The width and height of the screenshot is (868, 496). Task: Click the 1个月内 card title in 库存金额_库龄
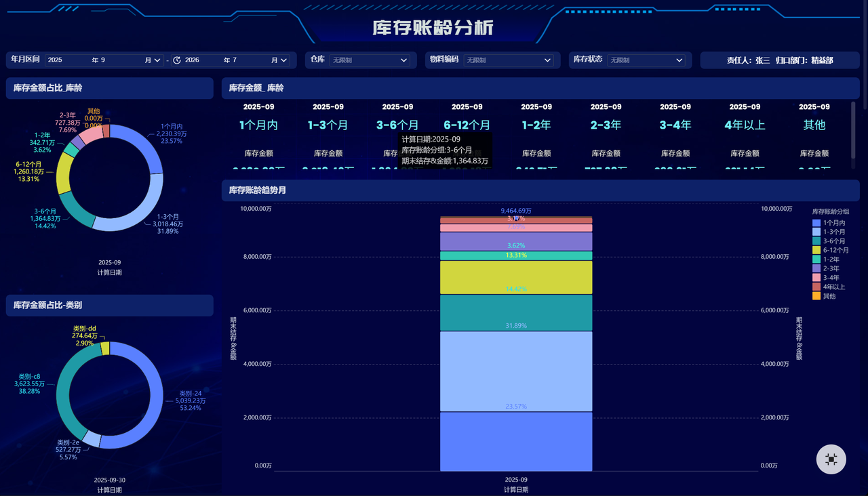(x=258, y=125)
